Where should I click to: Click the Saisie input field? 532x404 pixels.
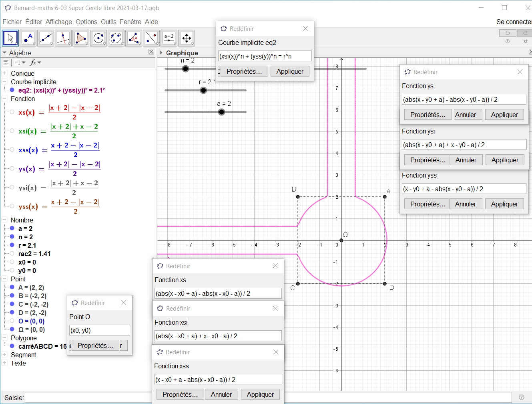tap(88, 398)
